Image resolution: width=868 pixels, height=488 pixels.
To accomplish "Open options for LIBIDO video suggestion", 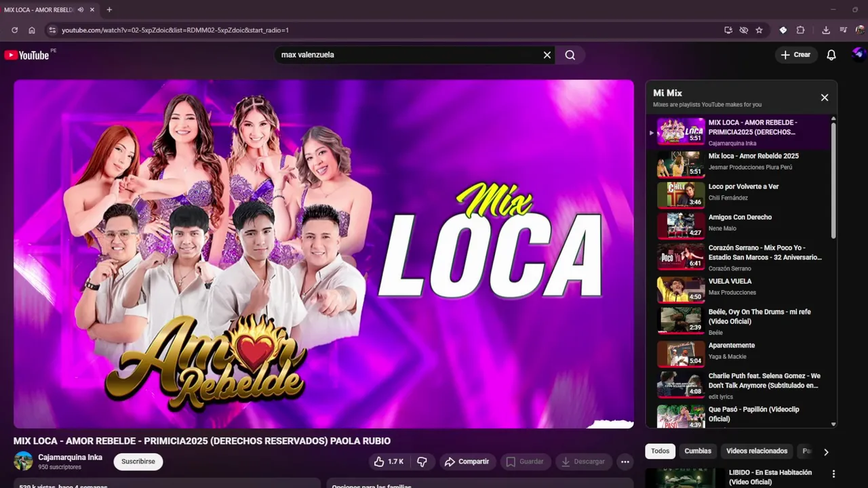I will [x=833, y=474].
